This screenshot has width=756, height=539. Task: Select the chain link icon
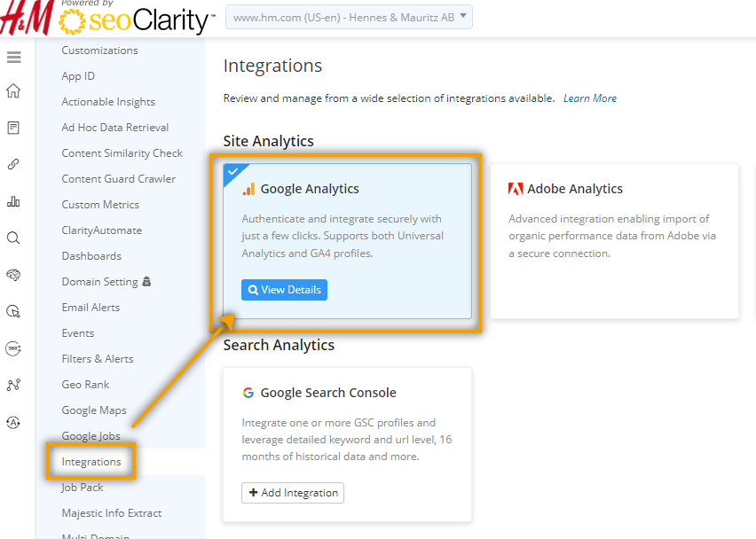click(13, 165)
